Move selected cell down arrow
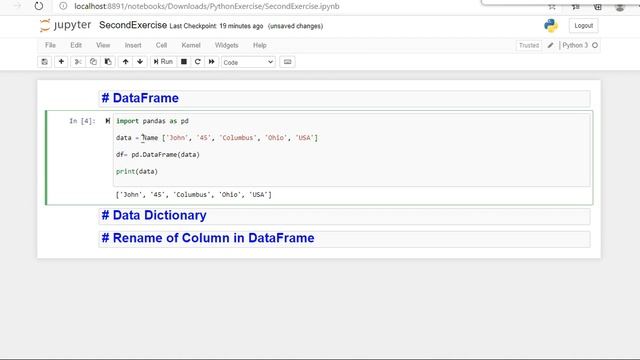Image resolution: width=640 pixels, height=360 pixels. click(140, 62)
